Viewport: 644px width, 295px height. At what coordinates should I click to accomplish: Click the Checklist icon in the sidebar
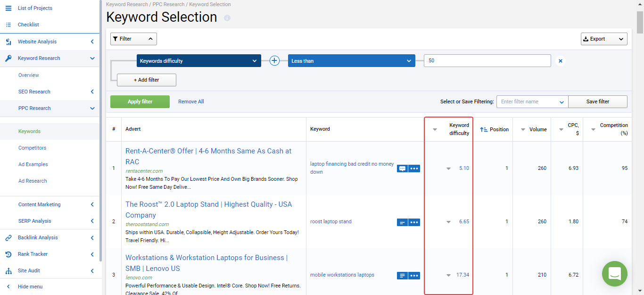pos(8,25)
